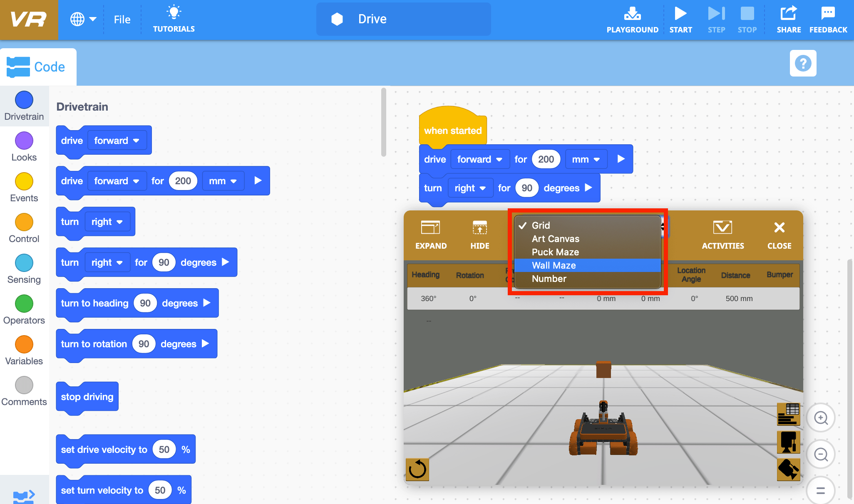
Task: Click the 200 mm value in drive block
Action: (546, 159)
